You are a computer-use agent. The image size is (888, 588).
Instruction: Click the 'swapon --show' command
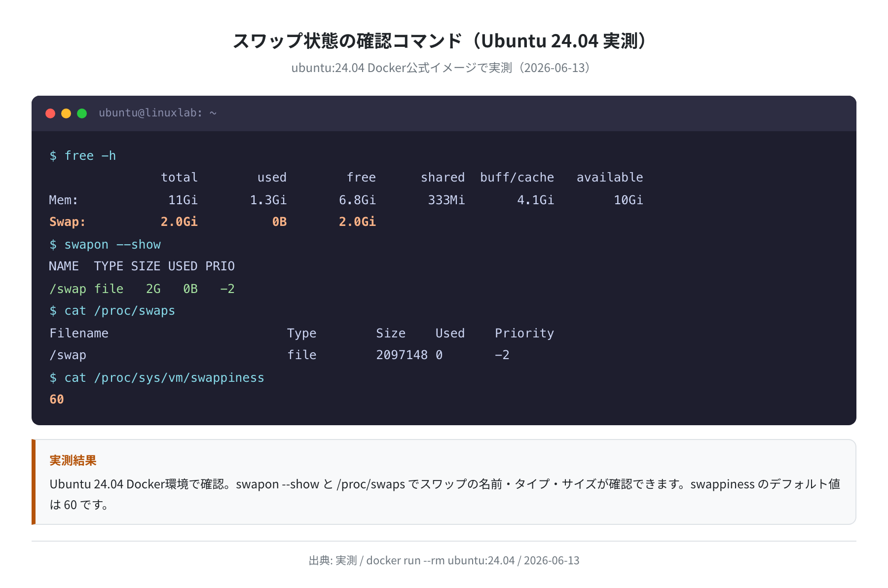point(105,245)
